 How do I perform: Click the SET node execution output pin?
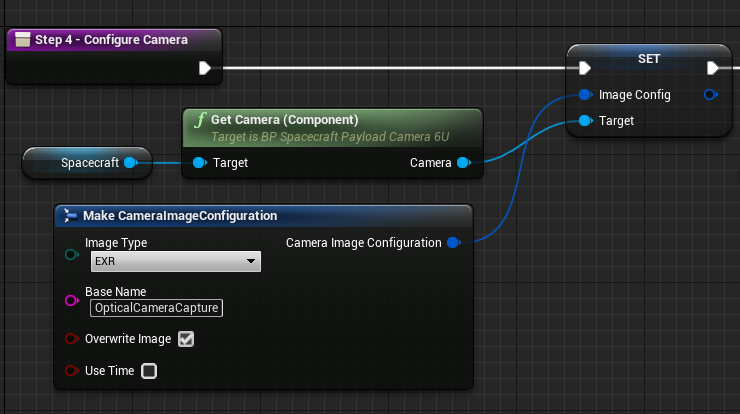(712, 69)
